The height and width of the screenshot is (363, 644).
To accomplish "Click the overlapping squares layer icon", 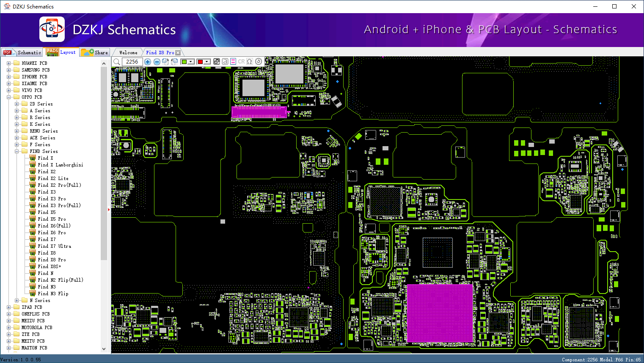I will point(217,61).
